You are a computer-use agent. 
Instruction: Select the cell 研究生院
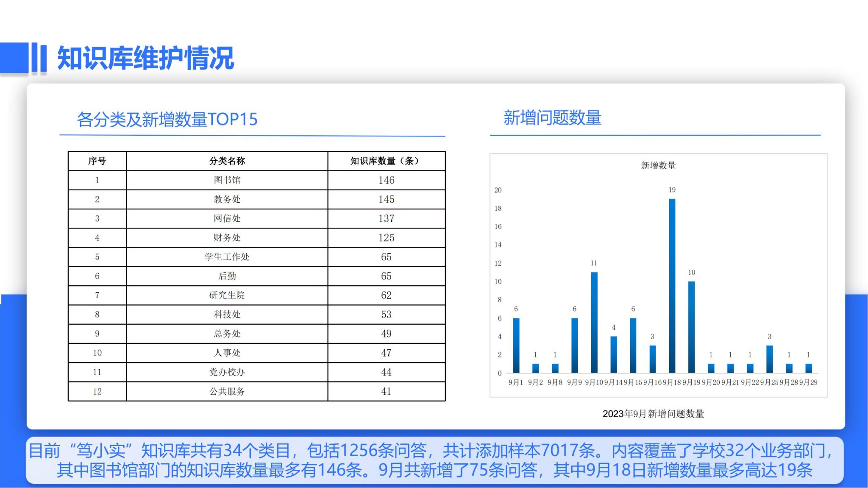click(x=227, y=295)
